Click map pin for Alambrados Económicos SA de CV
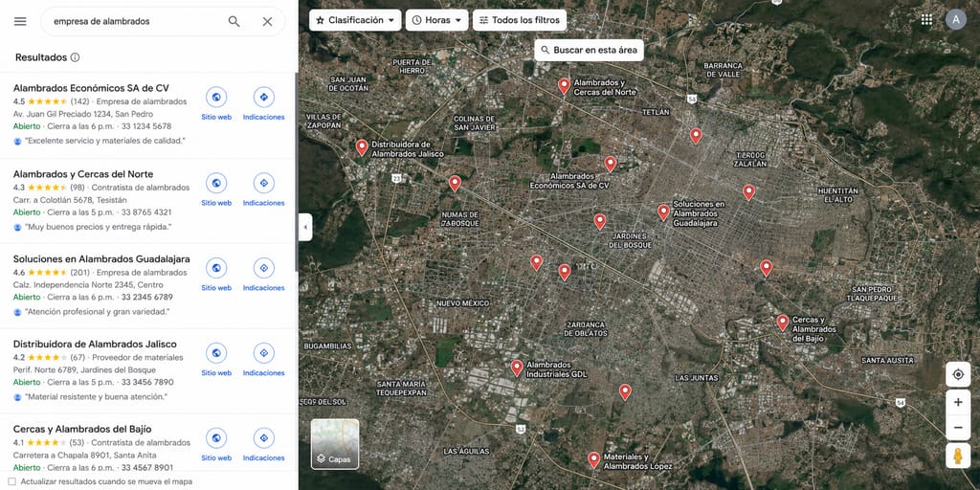The width and height of the screenshot is (980, 490). [x=611, y=165]
